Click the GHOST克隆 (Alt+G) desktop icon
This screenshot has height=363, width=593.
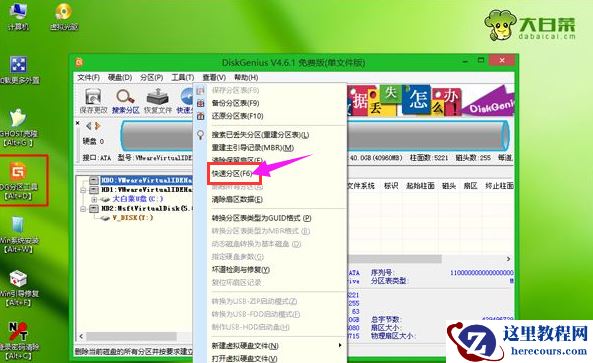coord(17,118)
